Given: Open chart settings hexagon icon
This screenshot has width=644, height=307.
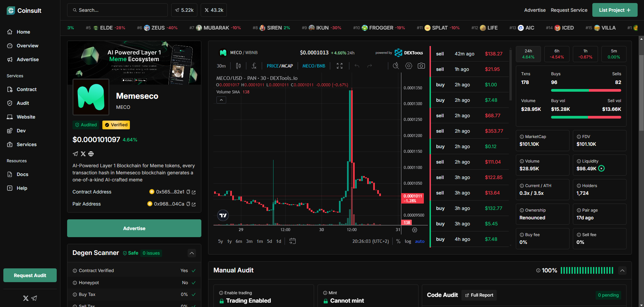Looking at the screenshot, I should click(x=409, y=66).
